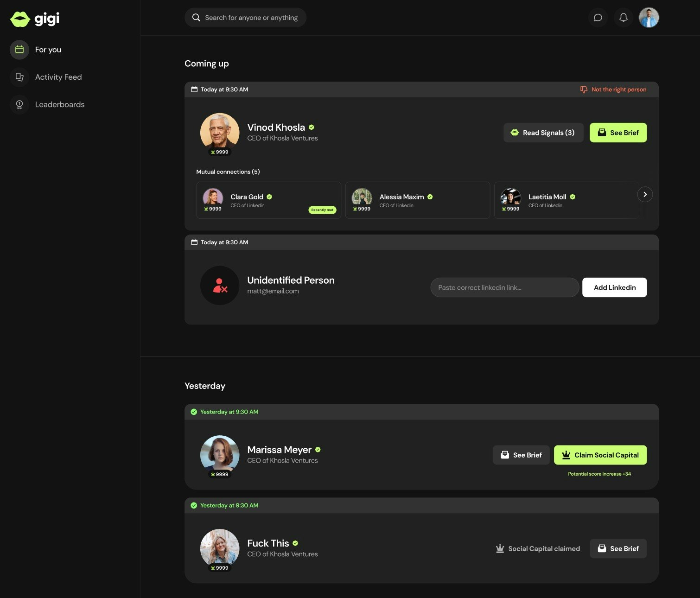700x598 pixels.
Task: Open Marissa Meyer's profile photo
Action: tap(220, 455)
